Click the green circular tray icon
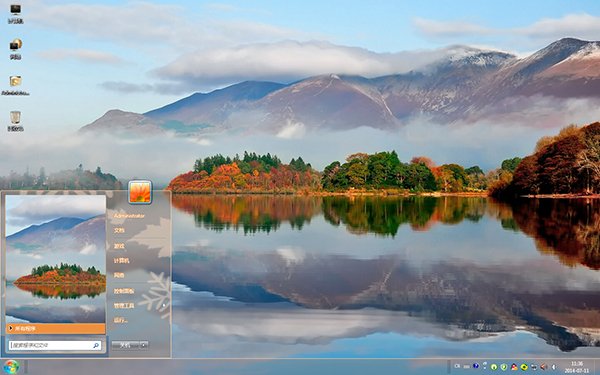Screen dimensions: 600x375 tap(494, 367)
